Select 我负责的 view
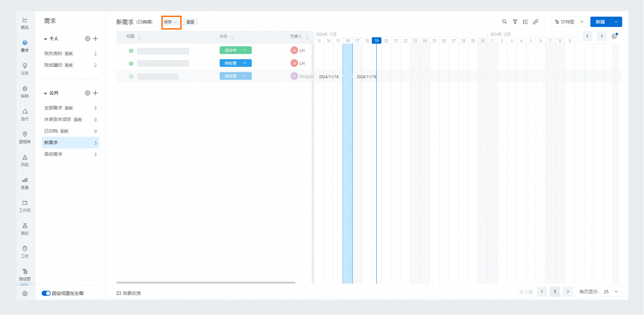The width and height of the screenshot is (644, 315). [x=70, y=53]
